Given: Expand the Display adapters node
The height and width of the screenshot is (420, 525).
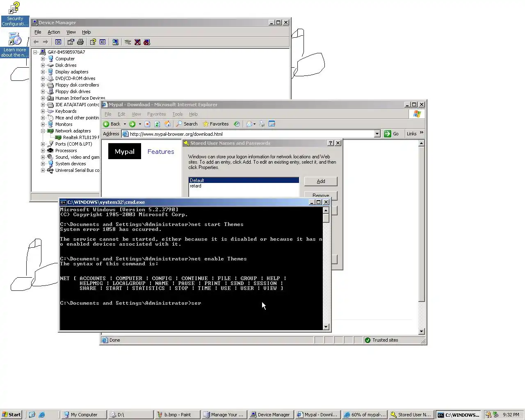Looking at the screenshot, I should 43,72.
